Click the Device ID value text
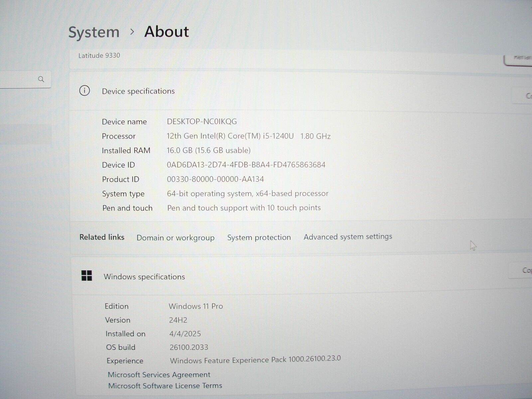 (x=246, y=165)
